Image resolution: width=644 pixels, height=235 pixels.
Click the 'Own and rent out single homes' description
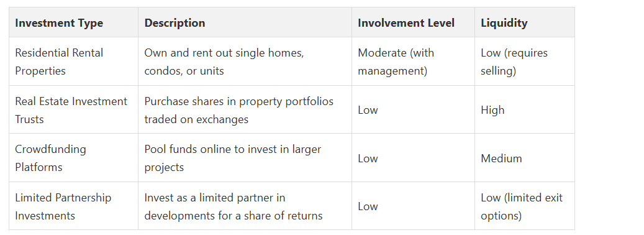(245, 62)
